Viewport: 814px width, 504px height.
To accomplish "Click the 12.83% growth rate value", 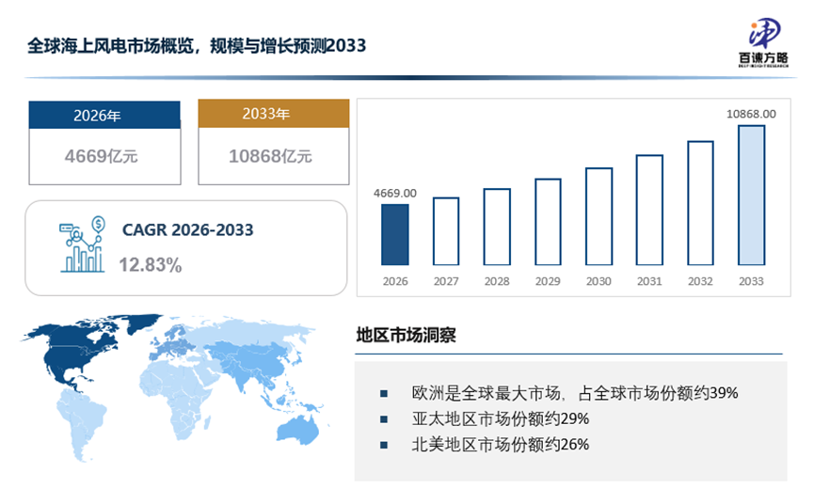I will point(150,265).
